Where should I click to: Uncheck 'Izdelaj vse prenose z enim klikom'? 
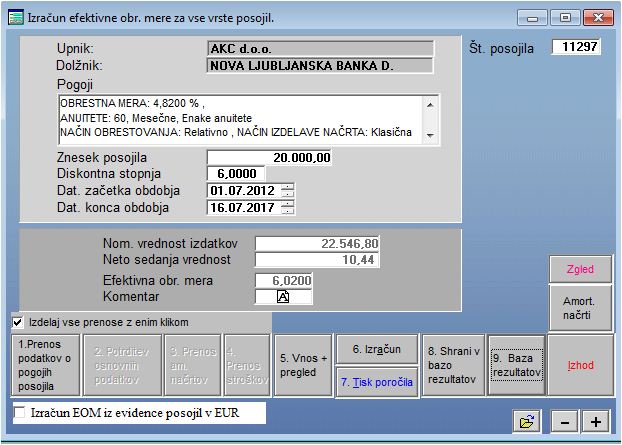(17, 322)
